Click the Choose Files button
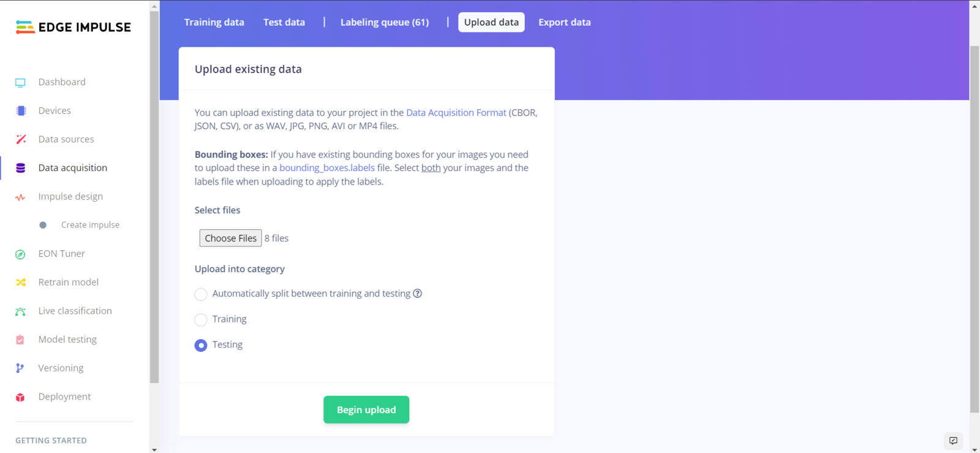This screenshot has height=453, width=980. pos(231,238)
